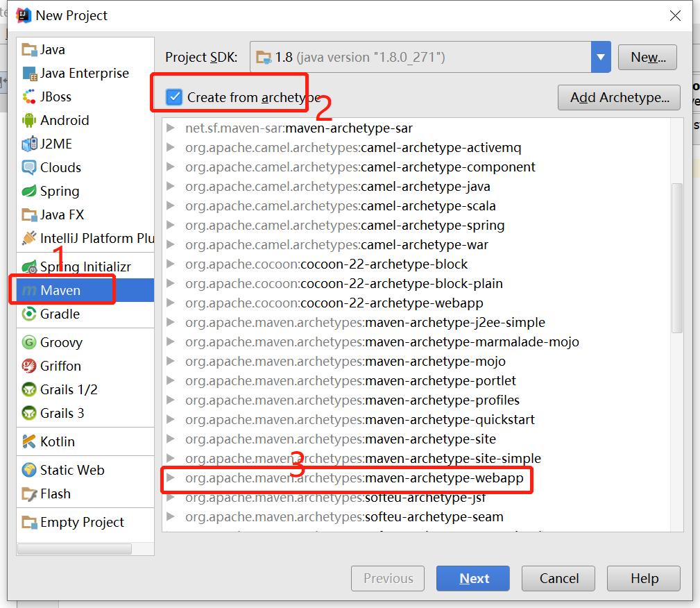Expand cocoon-22-archetype-block node
The width and height of the screenshot is (700, 608).
tap(170, 264)
